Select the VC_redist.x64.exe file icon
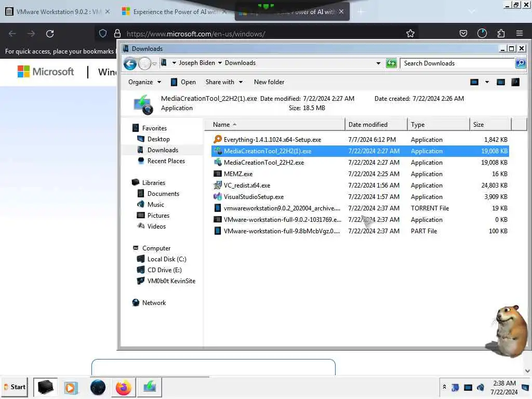Screen dimensions: 532x399 (218, 185)
